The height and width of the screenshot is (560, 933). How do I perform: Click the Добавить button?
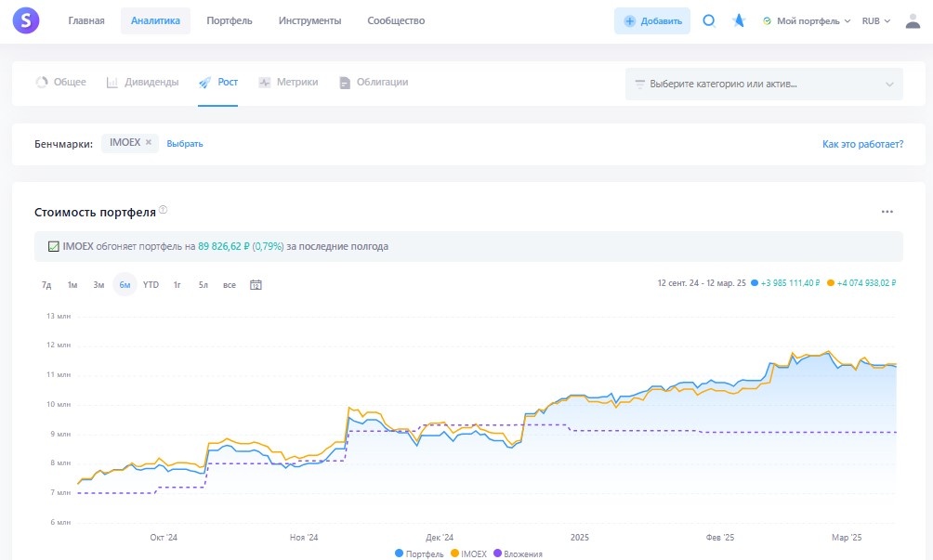652,20
